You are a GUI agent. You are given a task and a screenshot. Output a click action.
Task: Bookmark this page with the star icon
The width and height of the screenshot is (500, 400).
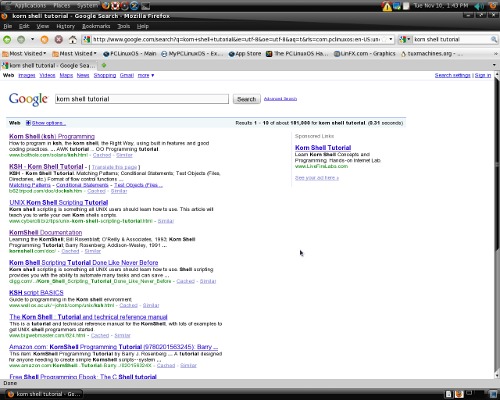pyautogui.click(x=384, y=39)
